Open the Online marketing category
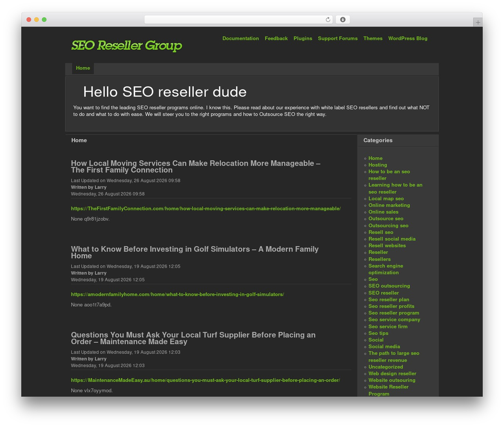This screenshot has width=504, height=427. point(389,205)
